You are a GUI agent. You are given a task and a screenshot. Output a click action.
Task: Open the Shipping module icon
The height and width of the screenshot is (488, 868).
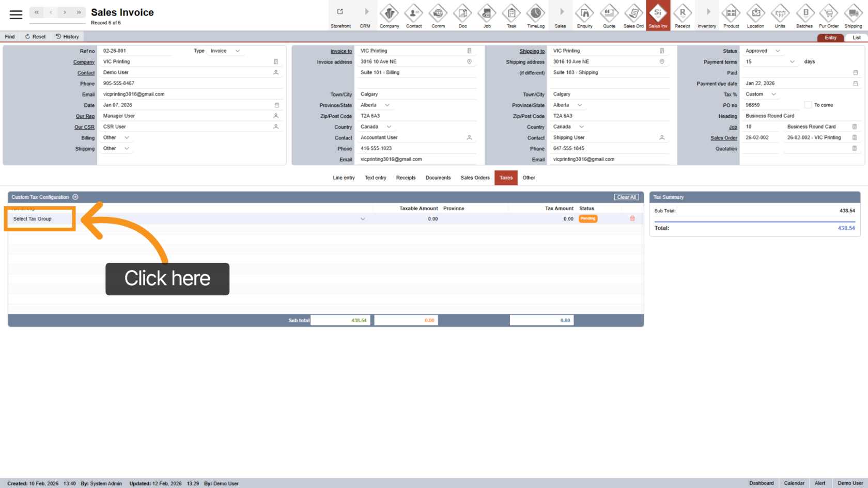[x=853, y=15]
